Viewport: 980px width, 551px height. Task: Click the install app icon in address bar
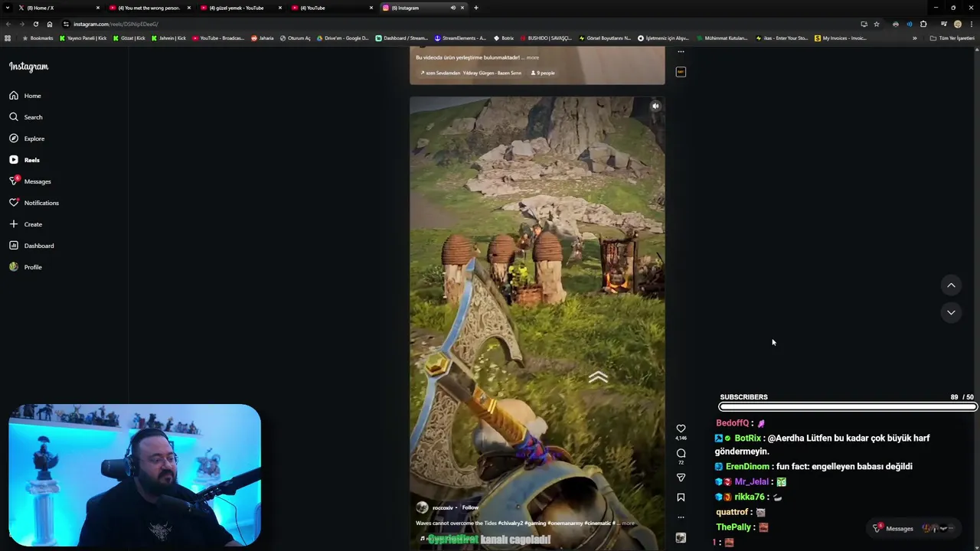point(864,24)
